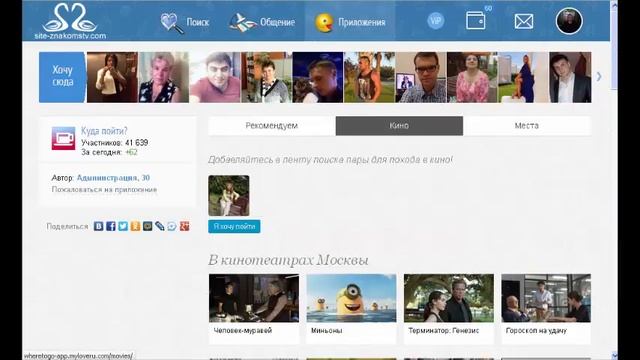Viewport: 640px width, 360px height.
Task: Share via Facebook icon
Action: click(x=111, y=226)
